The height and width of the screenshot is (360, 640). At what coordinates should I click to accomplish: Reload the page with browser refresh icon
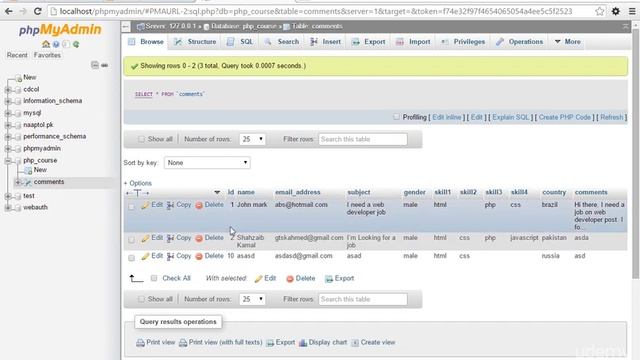tap(38, 11)
